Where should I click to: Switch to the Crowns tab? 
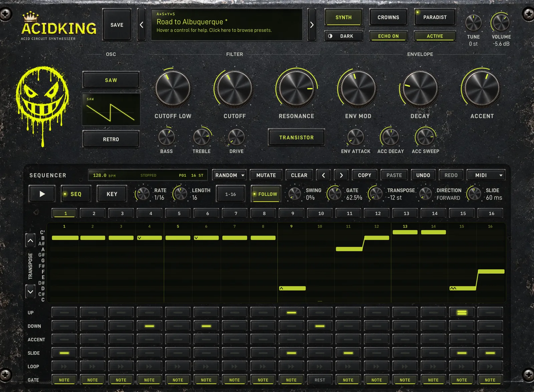click(388, 17)
